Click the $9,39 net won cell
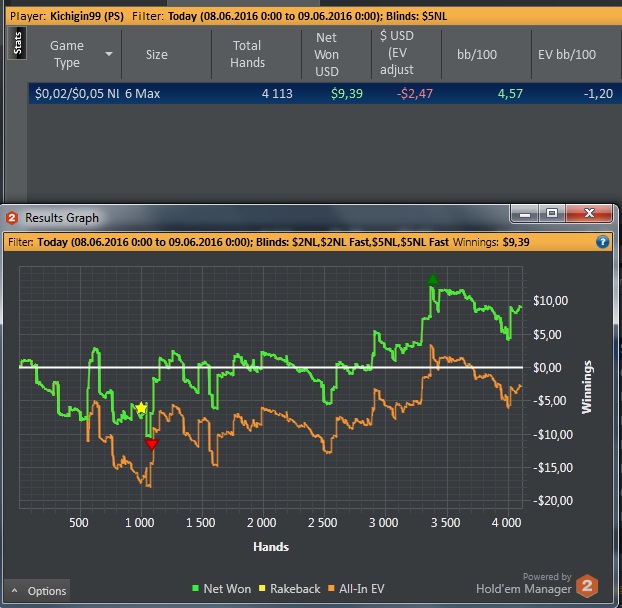 click(347, 94)
